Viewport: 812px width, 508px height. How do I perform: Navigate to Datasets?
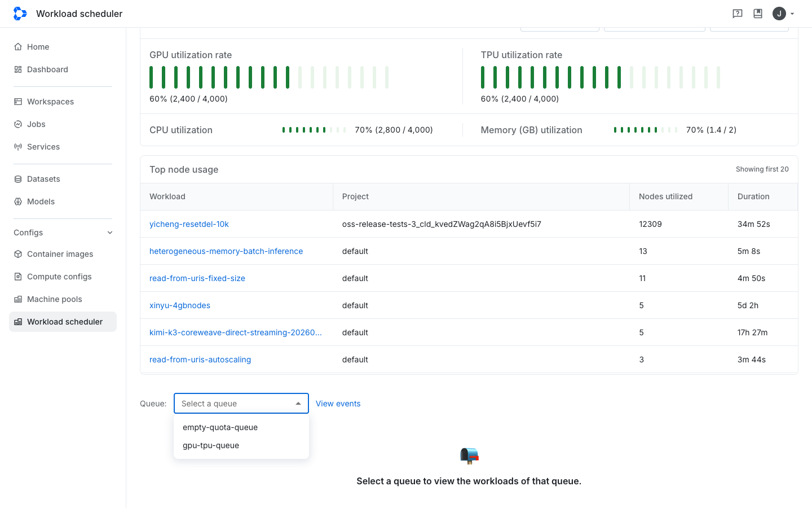63,179
